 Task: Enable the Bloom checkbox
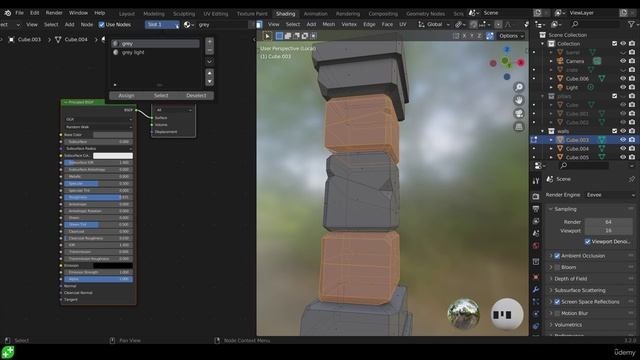(x=557, y=267)
